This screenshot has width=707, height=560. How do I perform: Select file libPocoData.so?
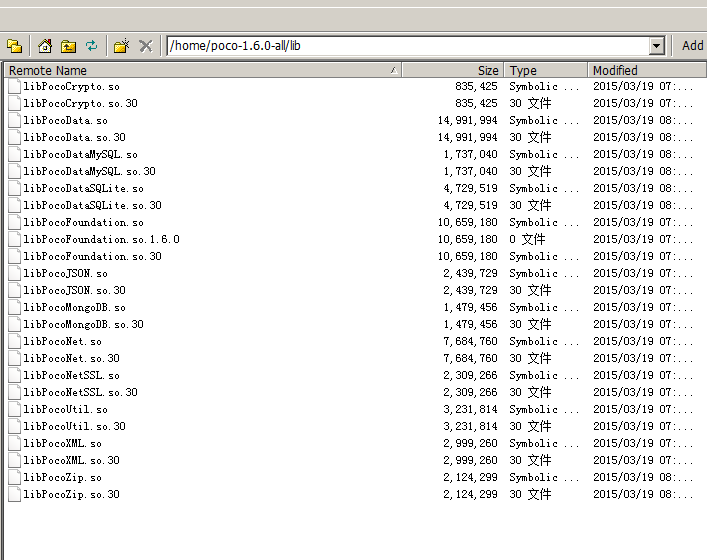tap(65, 120)
